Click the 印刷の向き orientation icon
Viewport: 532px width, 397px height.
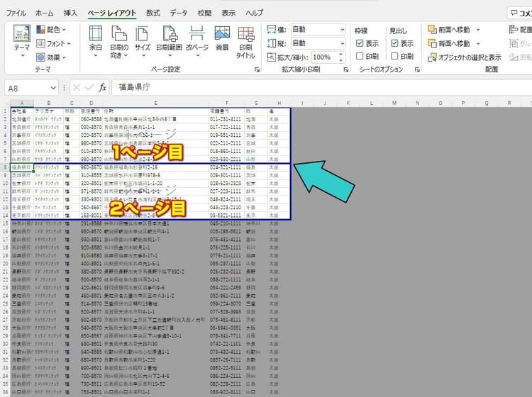click(118, 41)
